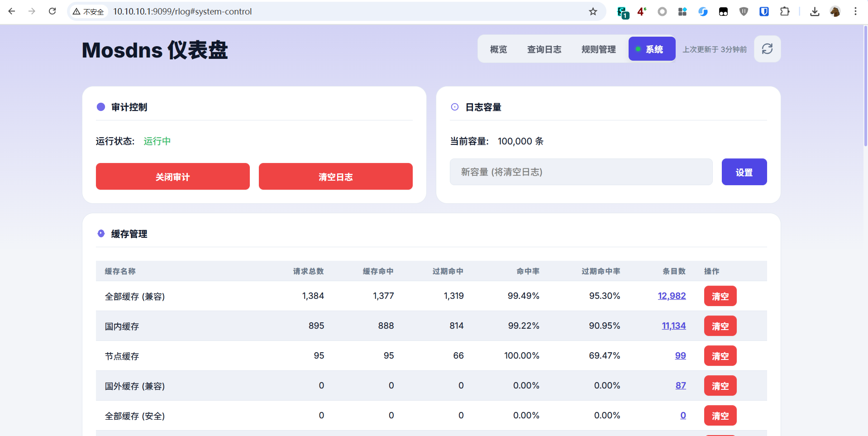The image size is (868, 436).
Task: Click the 日志容量 panel circle icon
Action: tap(455, 107)
